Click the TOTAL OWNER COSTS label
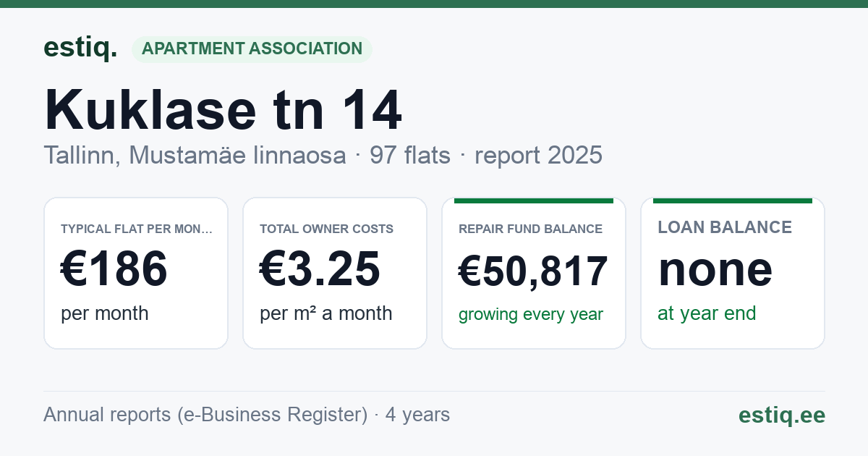Screen dimensions: 868x456 tap(327, 229)
